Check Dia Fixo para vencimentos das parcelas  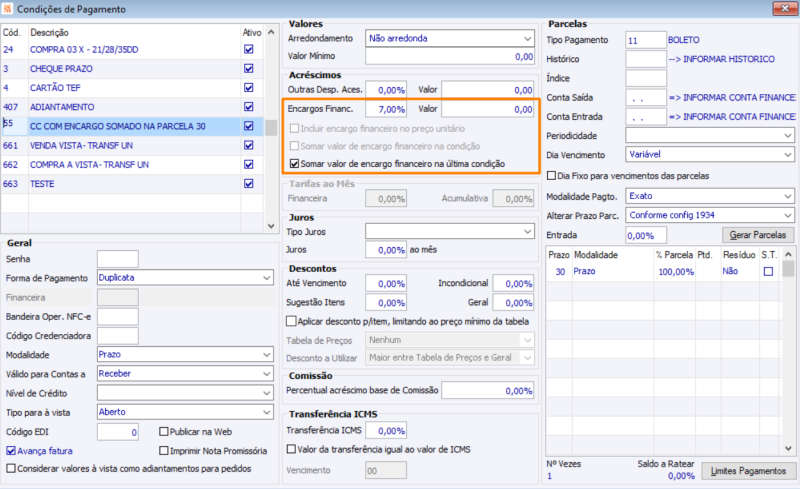click(552, 175)
